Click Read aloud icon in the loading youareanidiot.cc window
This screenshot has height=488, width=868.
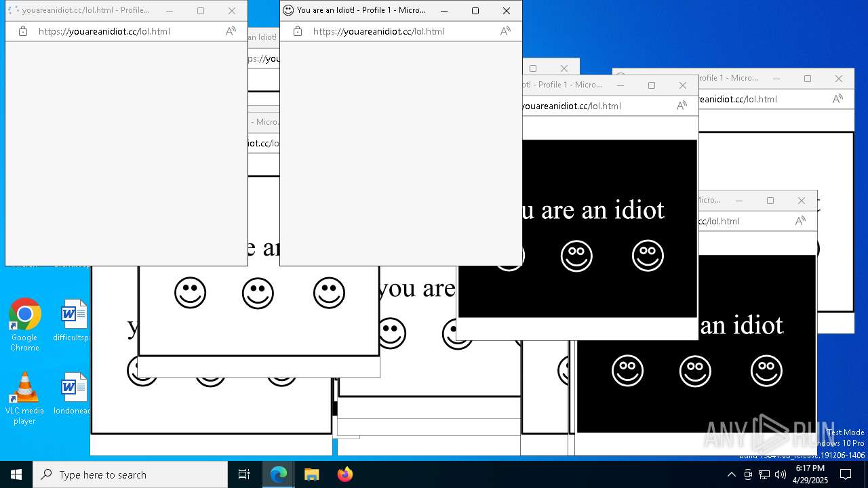click(231, 31)
